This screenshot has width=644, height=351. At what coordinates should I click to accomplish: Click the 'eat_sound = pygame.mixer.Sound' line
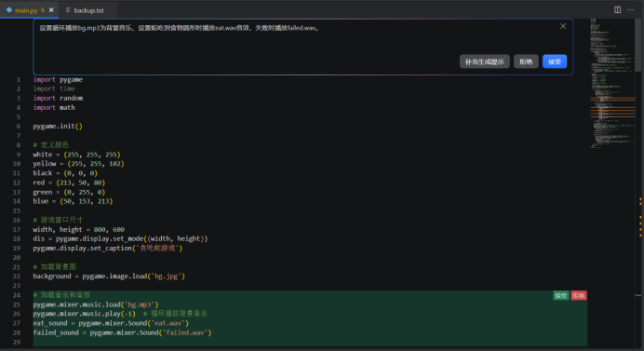(x=111, y=323)
